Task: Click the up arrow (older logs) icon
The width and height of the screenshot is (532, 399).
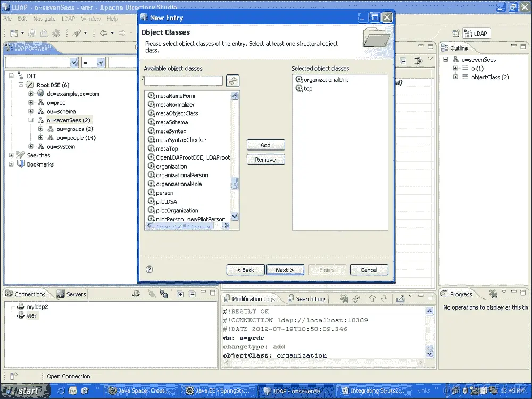Action: [372, 298]
